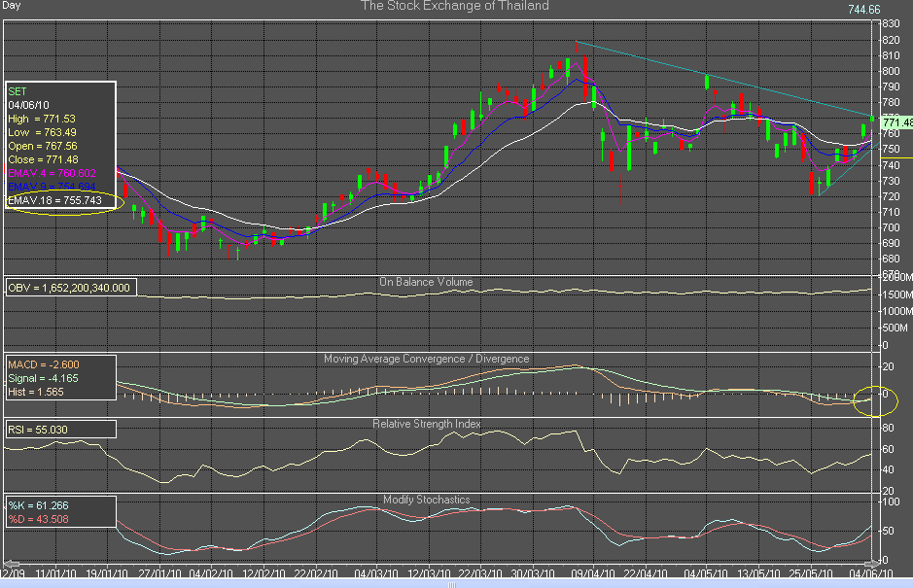This screenshot has width=913, height=588.
Task: Click the 'Moving Average Convergence / Divergence' panel title
Action: pyautogui.click(x=426, y=359)
